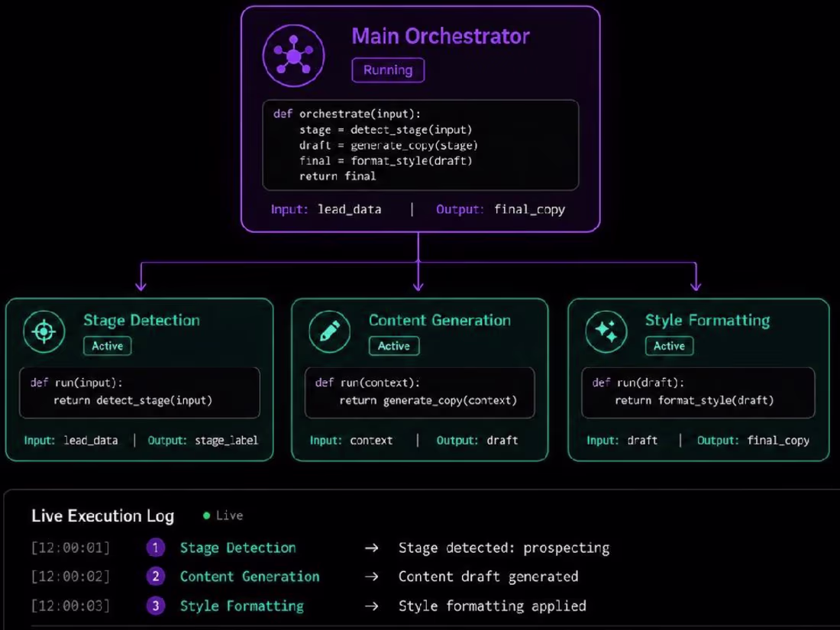The width and height of the screenshot is (840, 630).
Task: Click the orchestrate(input) code block
Action: [421, 144]
